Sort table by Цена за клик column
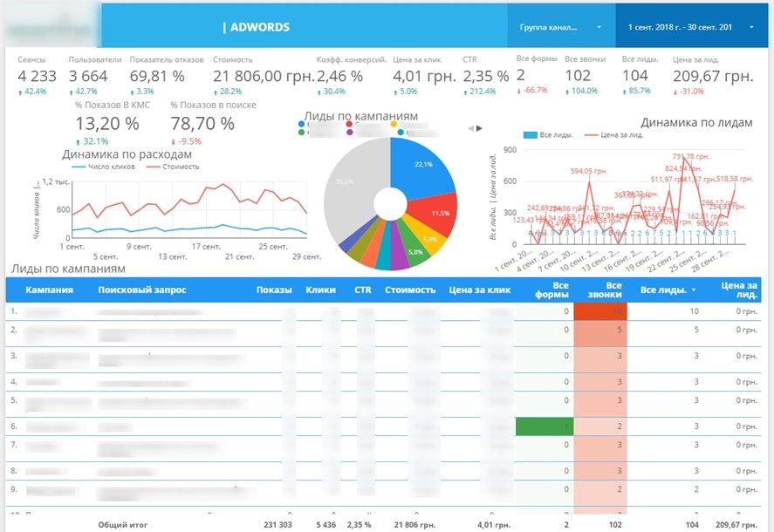 click(x=479, y=290)
